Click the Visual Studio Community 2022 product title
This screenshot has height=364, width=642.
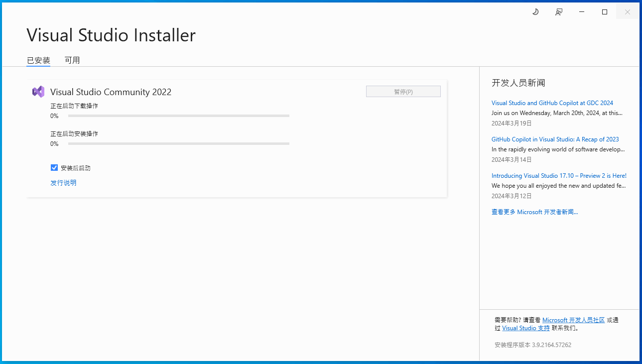click(x=111, y=92)
